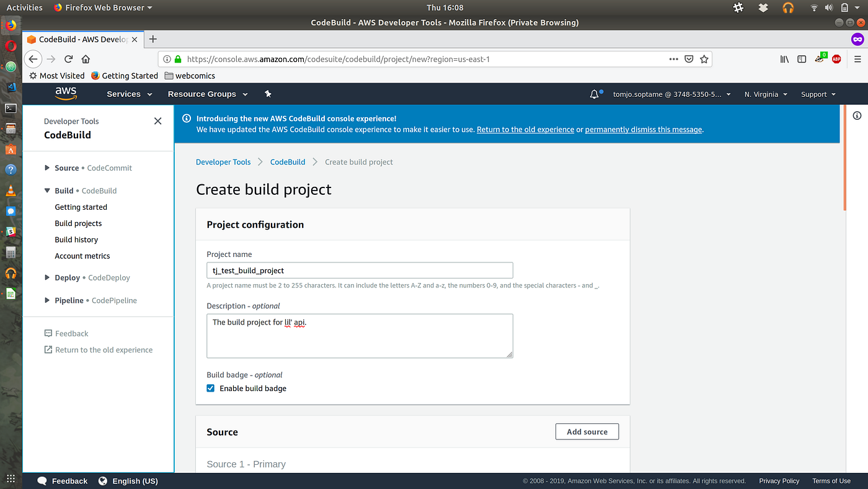Screen dimensions: 868x489
Task: Uncheck the Enable build badge checkbox
Action: 210,388
